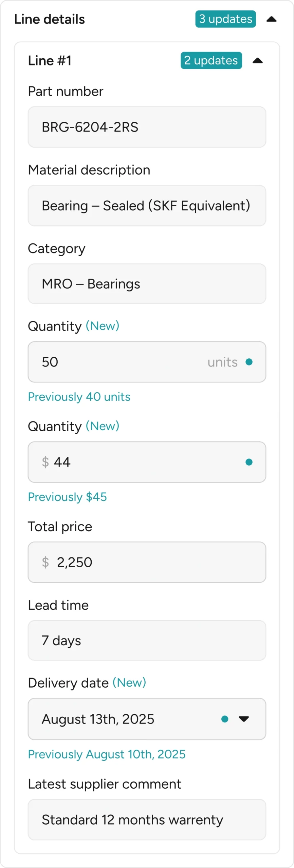Click 'Previously August 10th, 2025' note
This screenshot has height=868, width=294.
(x=107, y=754)
